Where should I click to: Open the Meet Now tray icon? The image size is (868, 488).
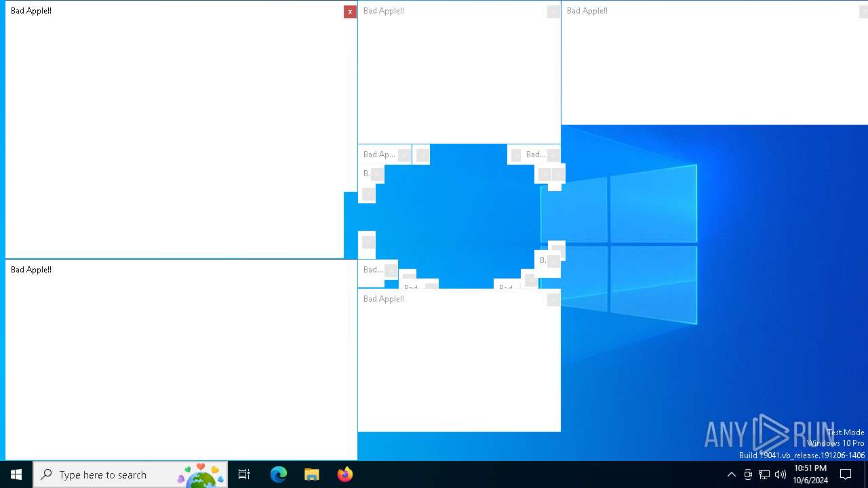point(748,474)
